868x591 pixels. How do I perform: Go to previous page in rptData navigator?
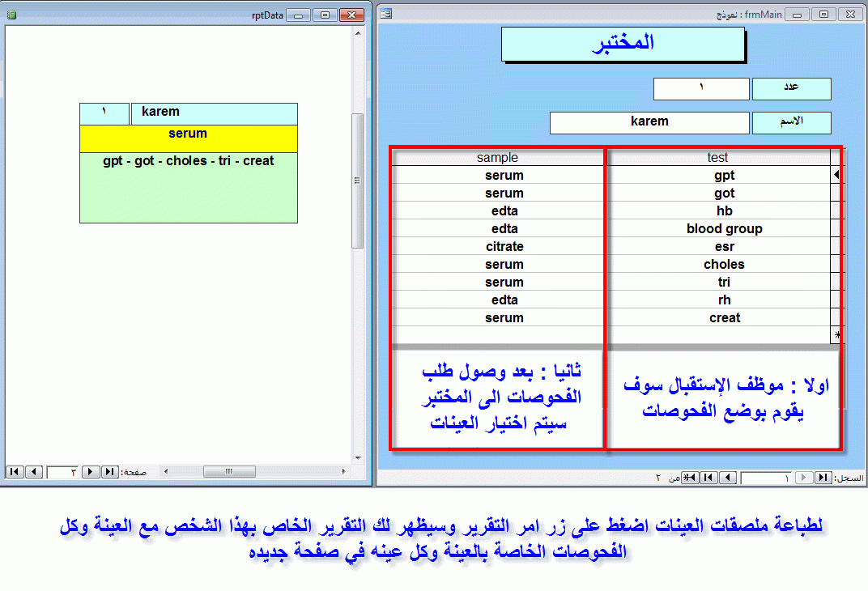pyautogui.click(x=34, y=471)
